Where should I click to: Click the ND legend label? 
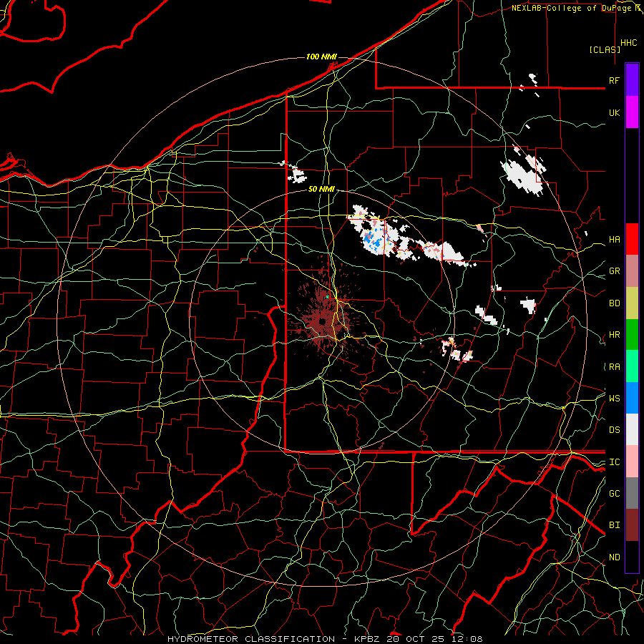(614, 557)
